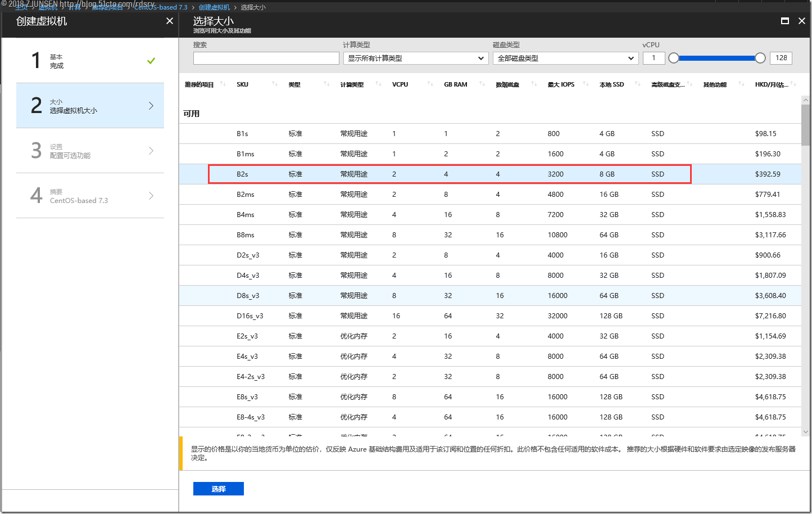Screen dimensions: 812x514
Task: Sort table by VCPU column arrows
Action: click(430, 84)
